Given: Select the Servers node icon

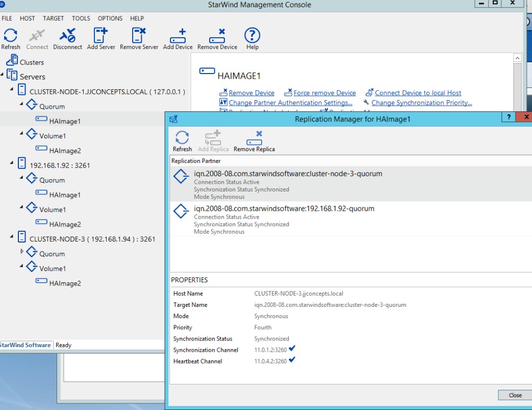Looking at the screenshot, I should pos(12,75).
